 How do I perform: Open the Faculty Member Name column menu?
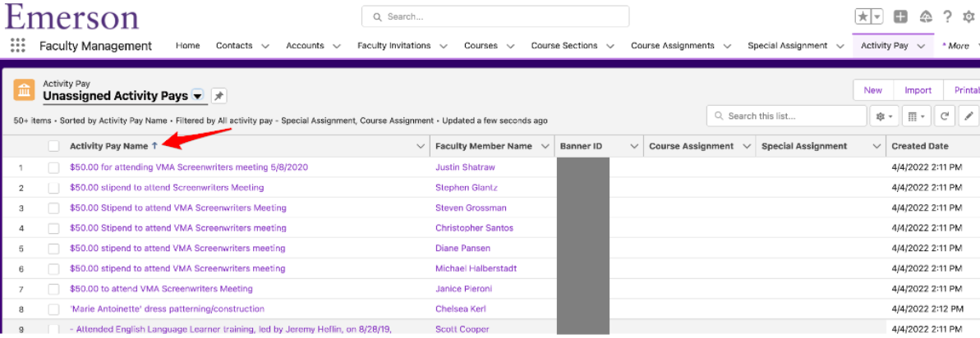[544, 146]
